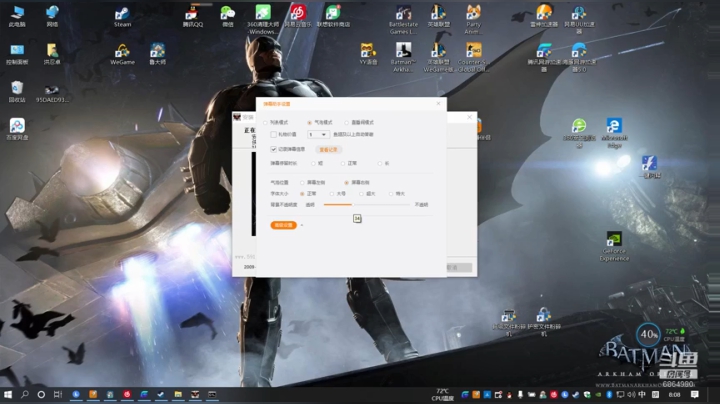Open the Windows Start menu

coord(8,394)
